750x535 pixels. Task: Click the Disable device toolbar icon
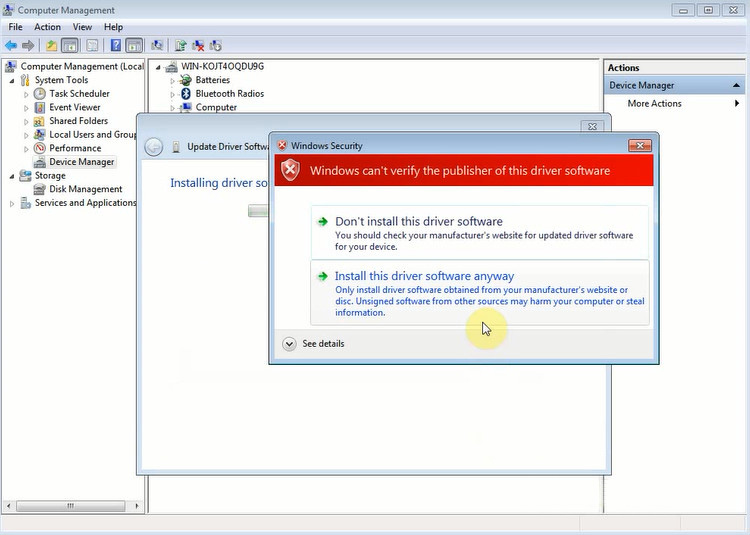click(216, 46)
